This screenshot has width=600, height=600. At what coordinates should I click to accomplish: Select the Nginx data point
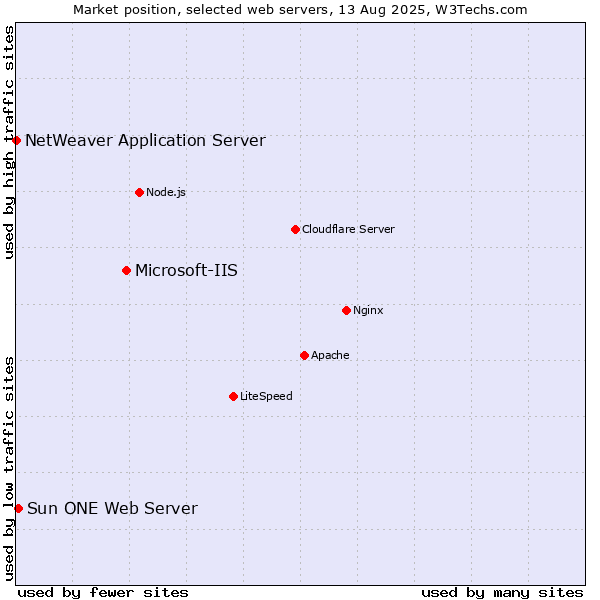pyautogui.click(x=347, y=311)
